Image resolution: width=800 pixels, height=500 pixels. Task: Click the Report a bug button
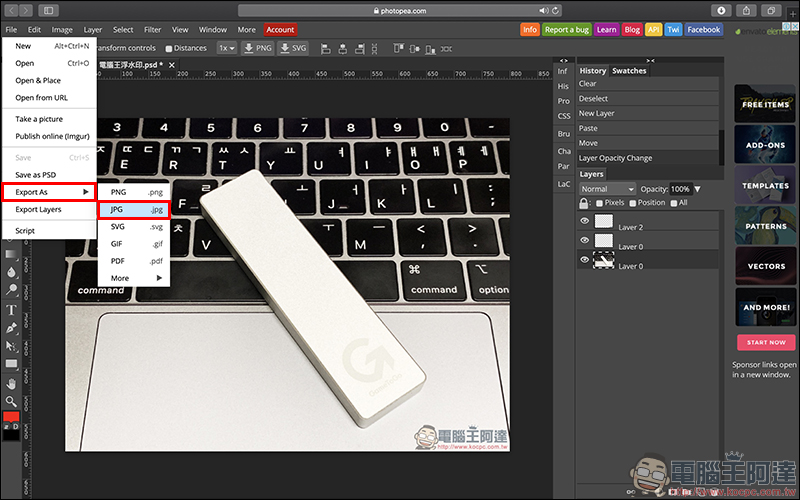point(566,30)
